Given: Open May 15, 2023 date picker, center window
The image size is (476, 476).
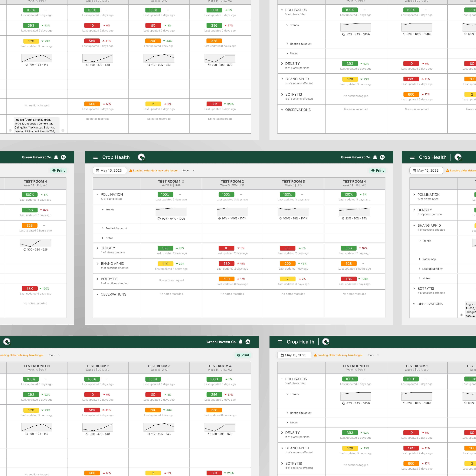Looking at the screenshot, I should 110,170.
